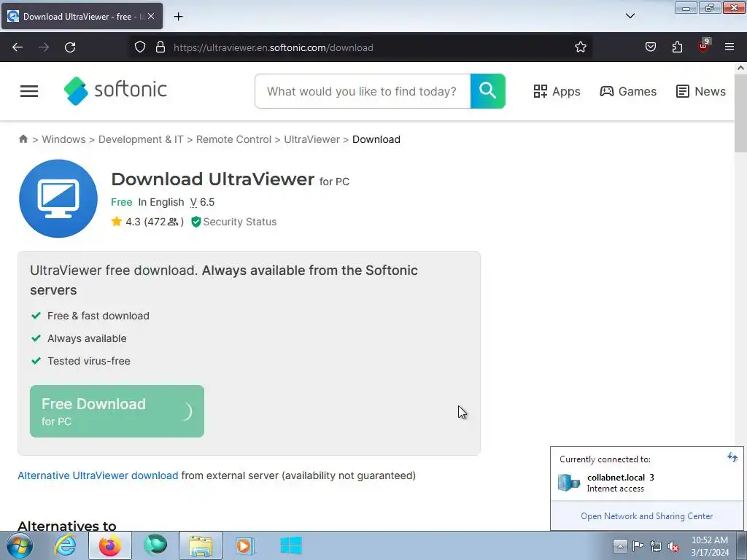
Task: Expand the list all tabs chevron
Action: [630, 16]
